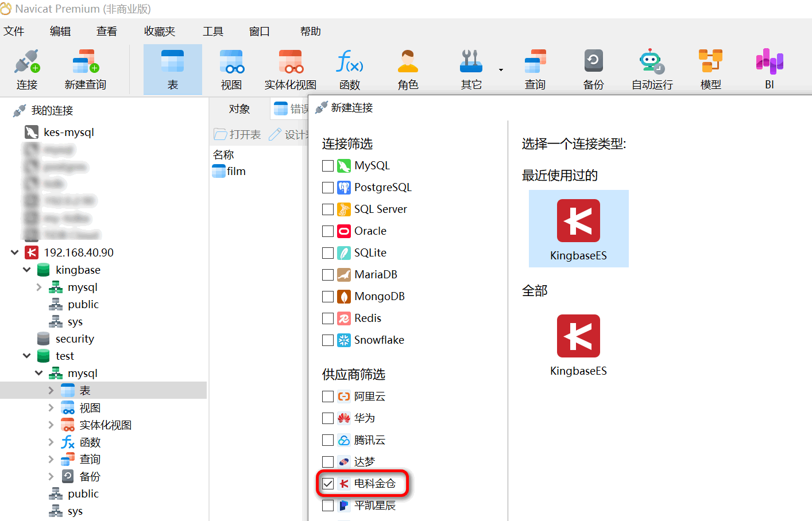Image resolution: width=812 pixels, height=521 pixels.
Task: Open the 窗口 (Window) menu
Action: 260,32
